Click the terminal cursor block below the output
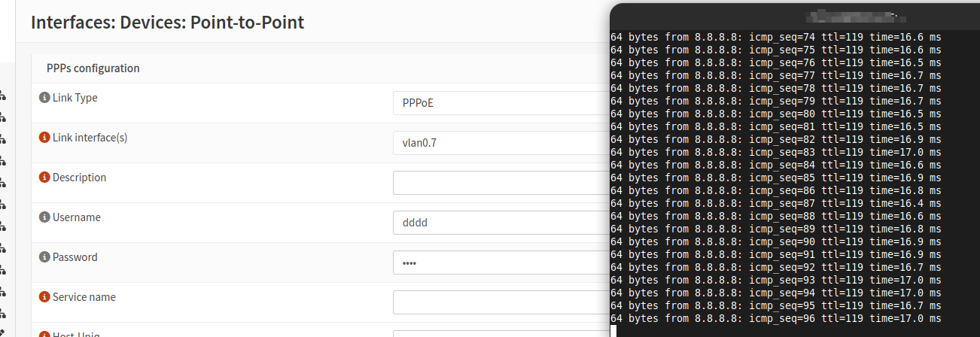 tap(613, 331)
